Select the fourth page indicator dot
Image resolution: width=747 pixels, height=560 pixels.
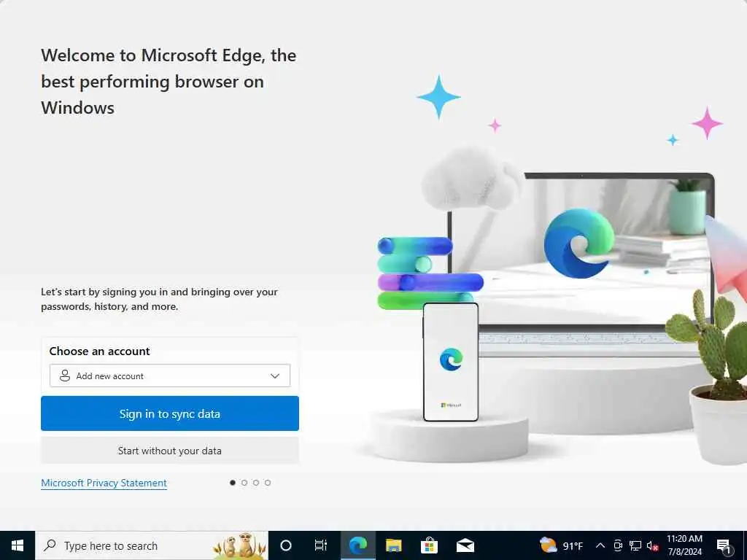268,483
